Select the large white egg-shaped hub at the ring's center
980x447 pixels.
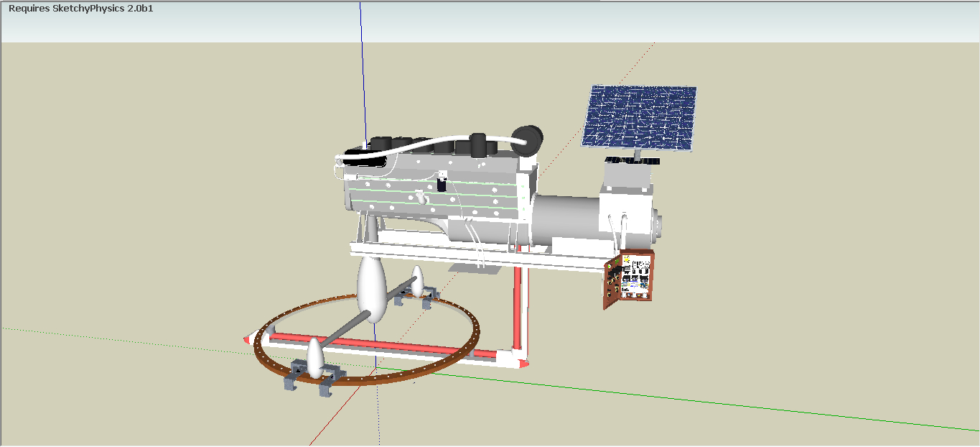pos(372,290)
